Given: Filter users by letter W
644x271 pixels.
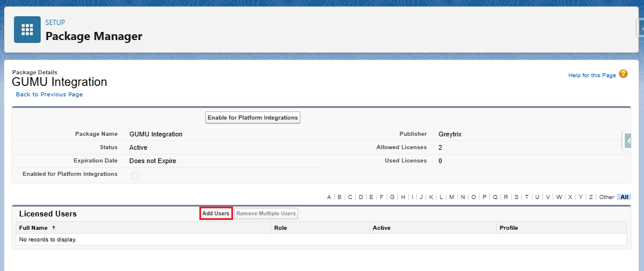Looking at the screenshot, I should 559,197.
